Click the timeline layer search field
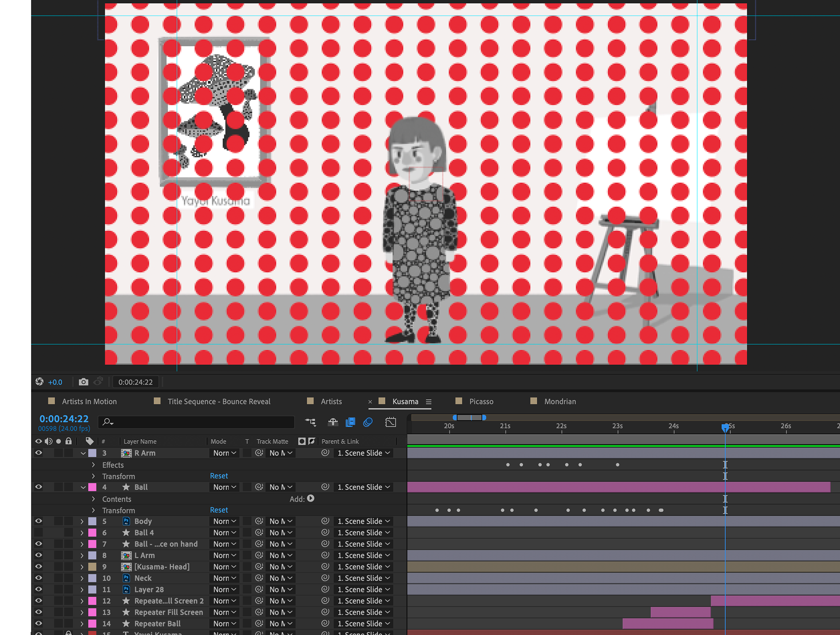Screen dimensions: 840x635 196,422
